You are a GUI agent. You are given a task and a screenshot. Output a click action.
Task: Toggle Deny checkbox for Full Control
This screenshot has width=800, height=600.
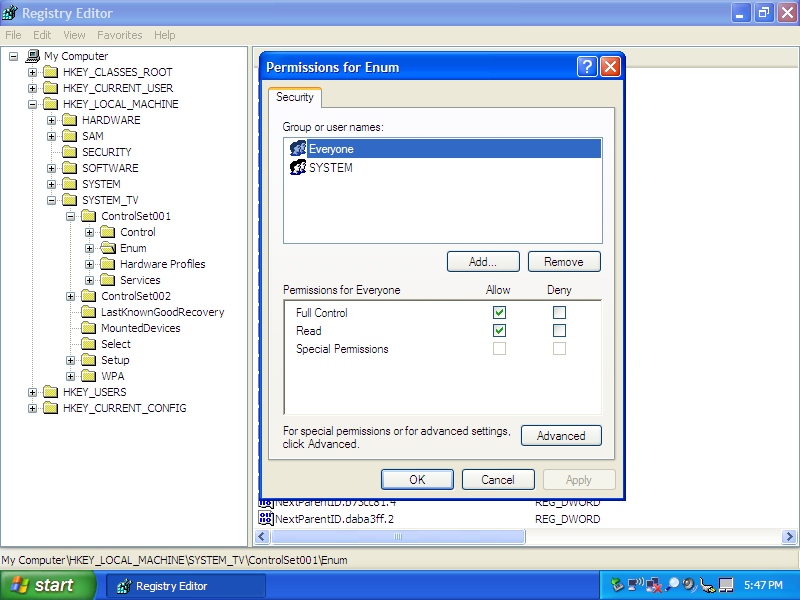point(559,312)
